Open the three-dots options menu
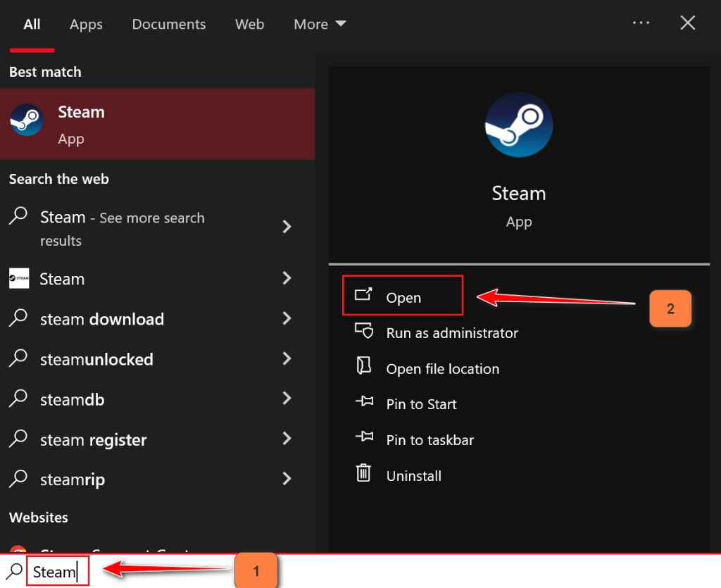 [641, 23]
